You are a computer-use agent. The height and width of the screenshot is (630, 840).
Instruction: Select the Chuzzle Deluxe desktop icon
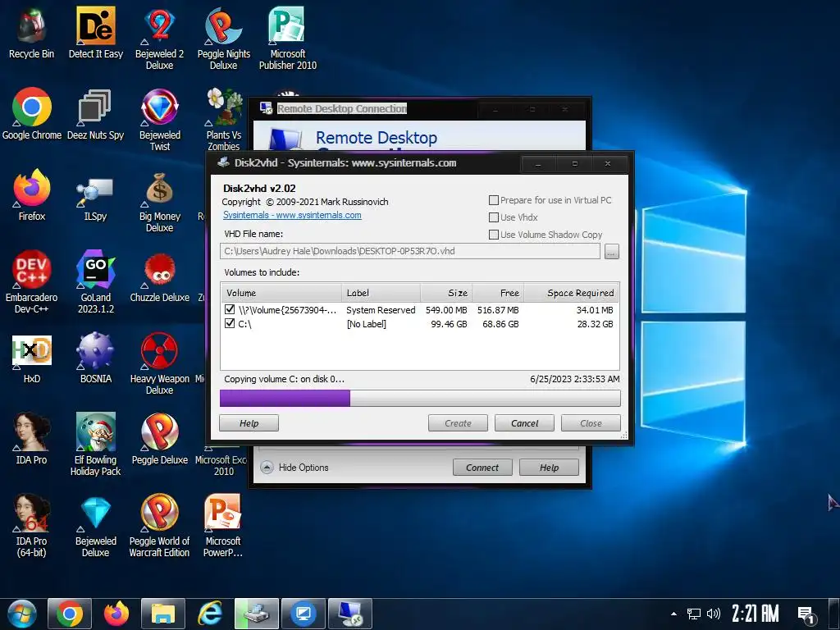pos(159,276)
